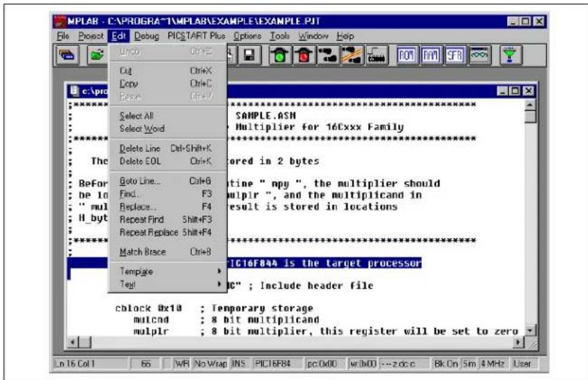Click the first toolbar icon left of open project

67,55
